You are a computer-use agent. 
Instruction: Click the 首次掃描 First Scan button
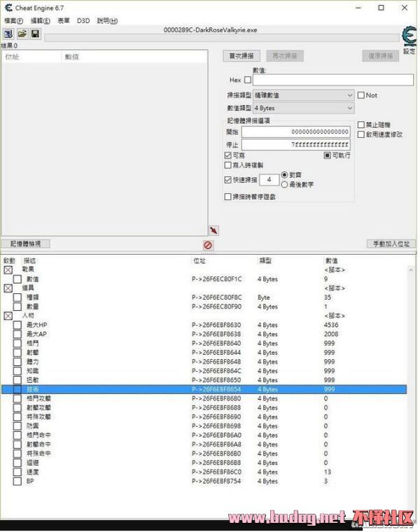coord(241,55)
